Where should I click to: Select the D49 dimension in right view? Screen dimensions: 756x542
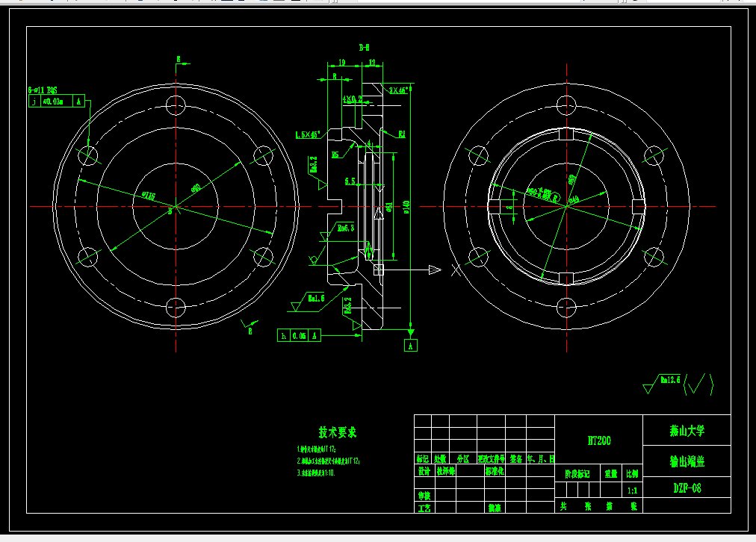[574, 199]
